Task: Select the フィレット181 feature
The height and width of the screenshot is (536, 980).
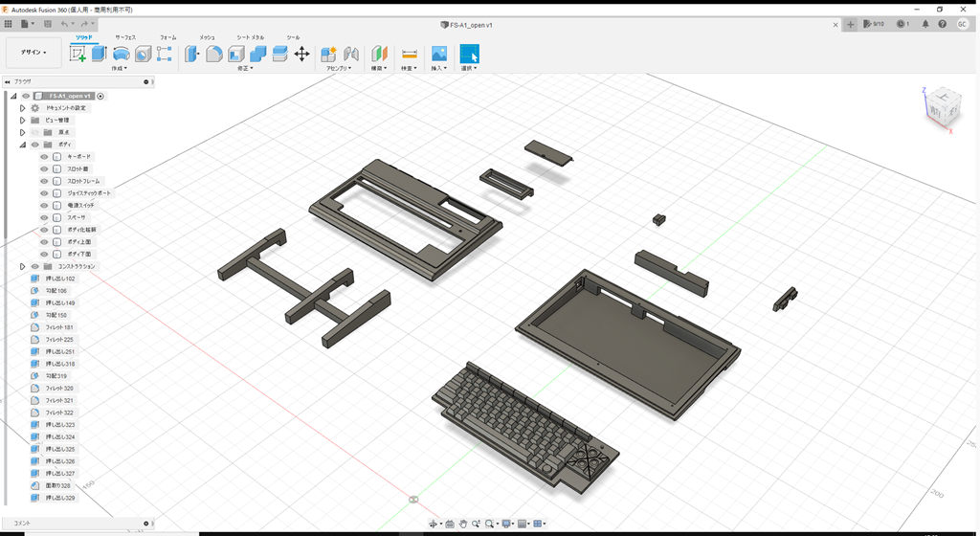Action: click(58, 327)
